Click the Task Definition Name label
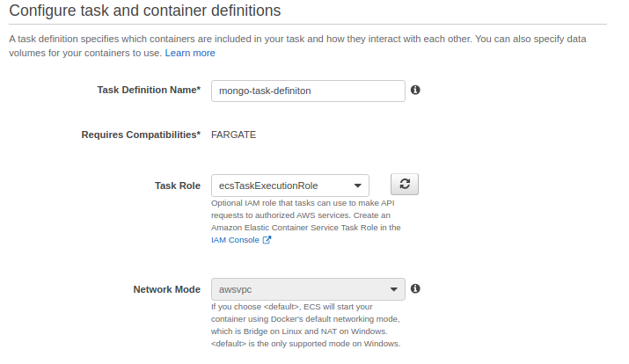This screenshot has width=629, height=364. tap(149, 90)
